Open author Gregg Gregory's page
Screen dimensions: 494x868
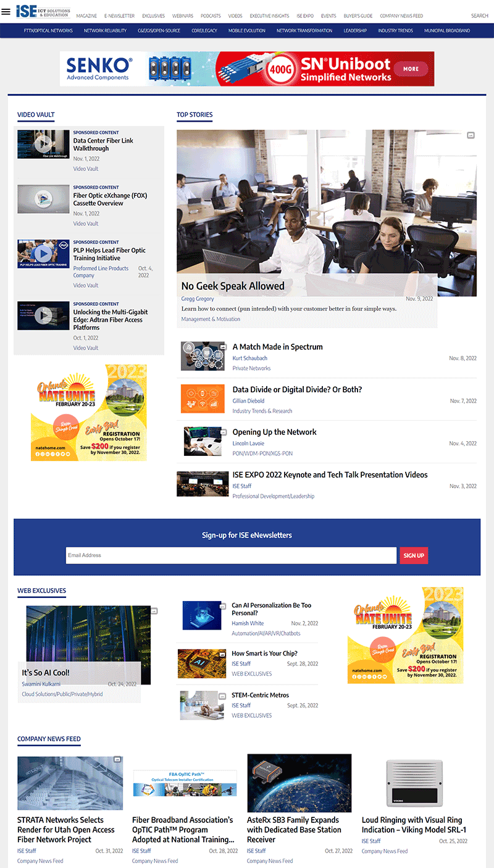click(x=198, y=299)
